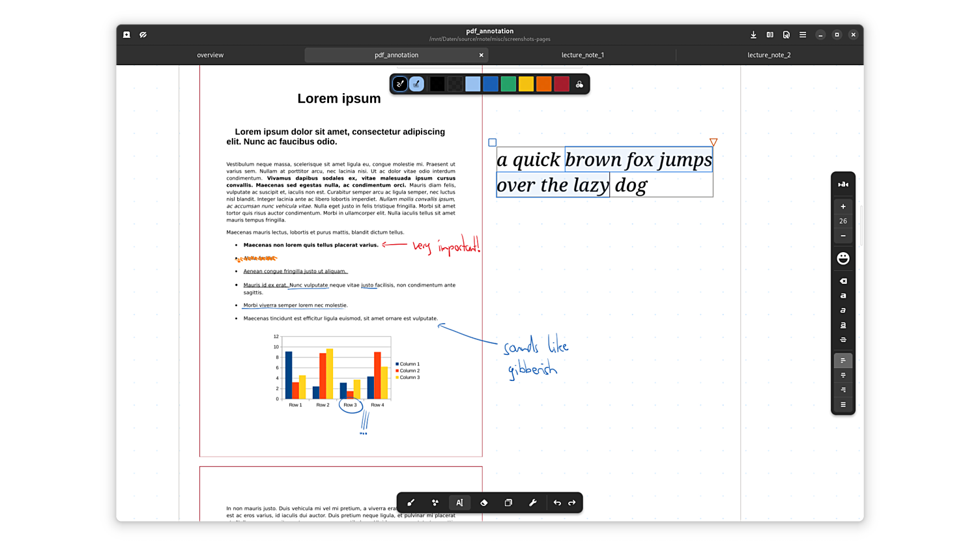Image resolution: width=980 pixels, height=551 pixels.
Task: Switch to lecture_note_1 tab
Action: pos(583,55)
